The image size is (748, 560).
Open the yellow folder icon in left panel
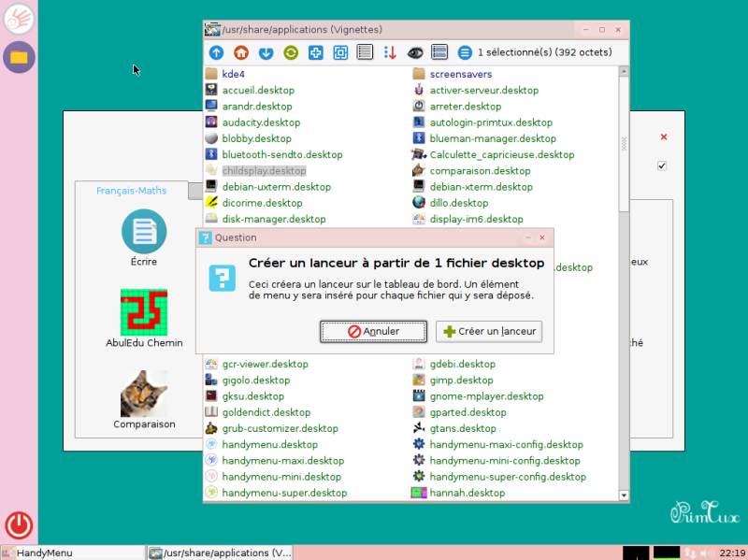19,57
